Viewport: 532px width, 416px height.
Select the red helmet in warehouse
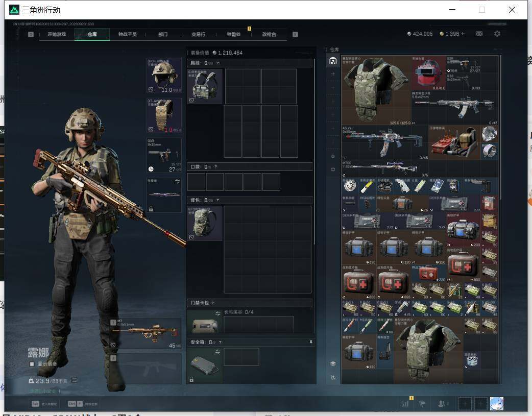point(428,73)
